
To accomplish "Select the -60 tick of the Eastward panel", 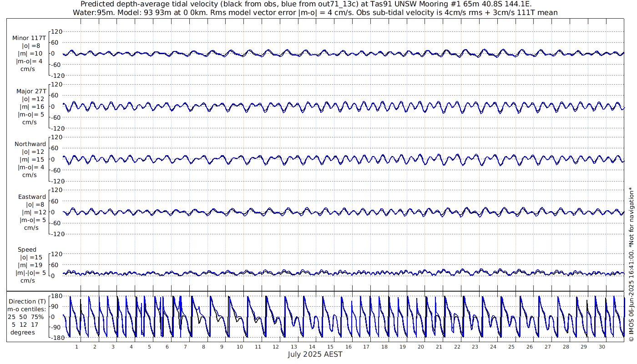I will point(56,223).
